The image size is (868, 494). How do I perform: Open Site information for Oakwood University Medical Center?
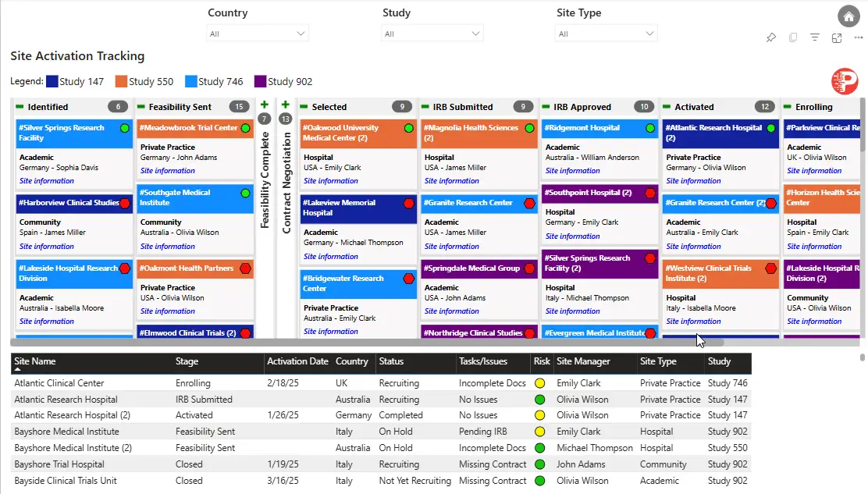tap(330, 181)
